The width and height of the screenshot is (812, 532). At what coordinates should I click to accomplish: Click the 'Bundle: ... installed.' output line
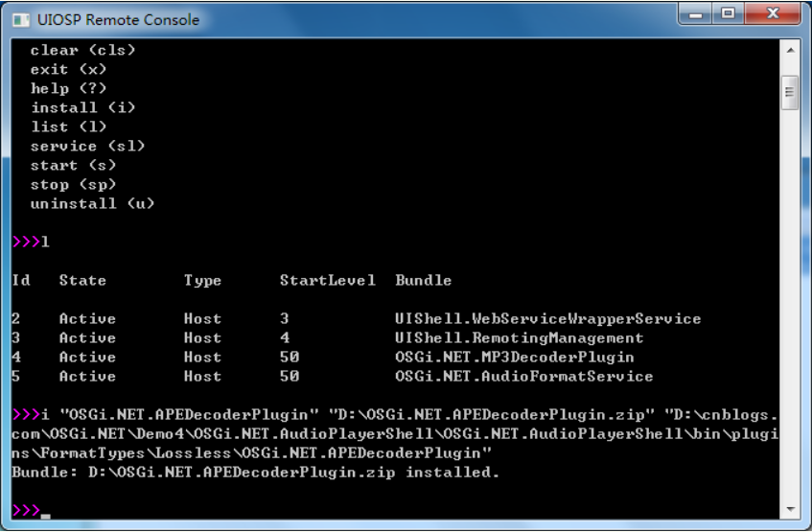pyautogui.click(x=255, y=473)
